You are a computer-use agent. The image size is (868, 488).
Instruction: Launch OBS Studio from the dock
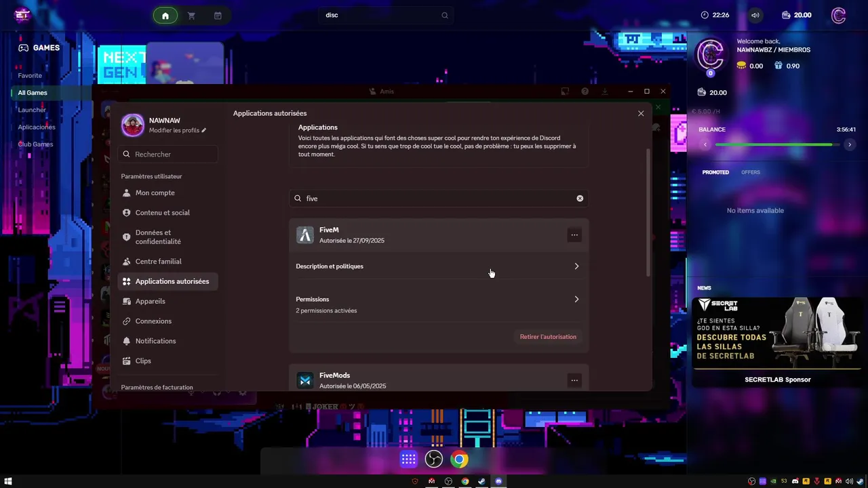(434, 460)
